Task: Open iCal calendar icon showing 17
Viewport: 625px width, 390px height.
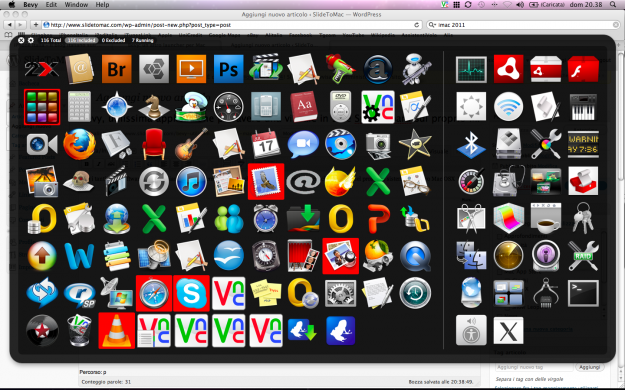Action: [266, 144]
